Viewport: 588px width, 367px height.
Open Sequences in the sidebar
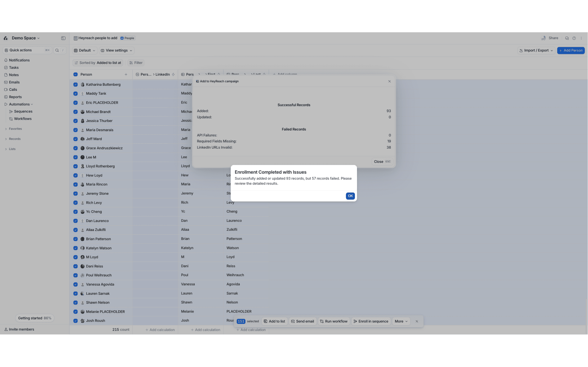point(23,111)
